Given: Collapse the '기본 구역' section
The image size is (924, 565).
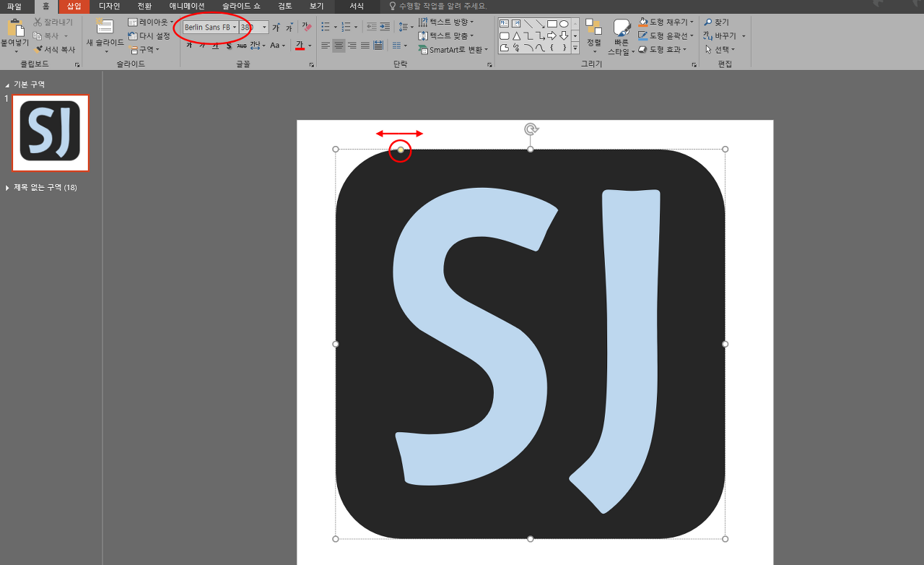Looking at the screenshot, I should [7, 85].
